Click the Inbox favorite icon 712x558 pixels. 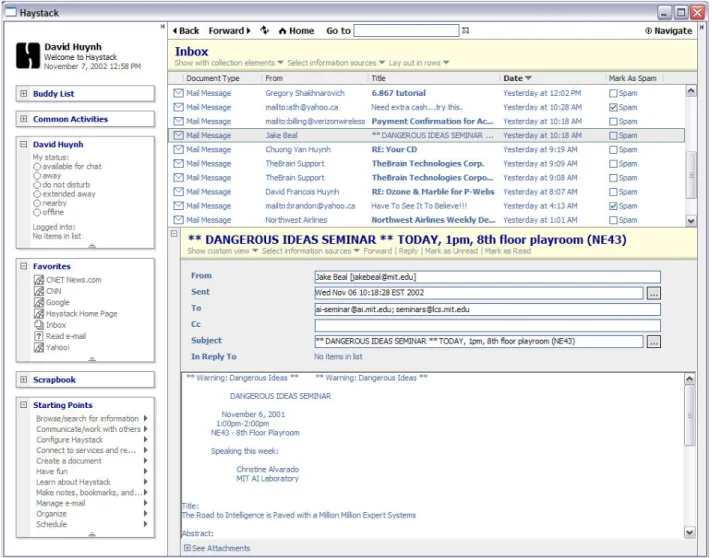pyautogui.click(x=39, y=325)
